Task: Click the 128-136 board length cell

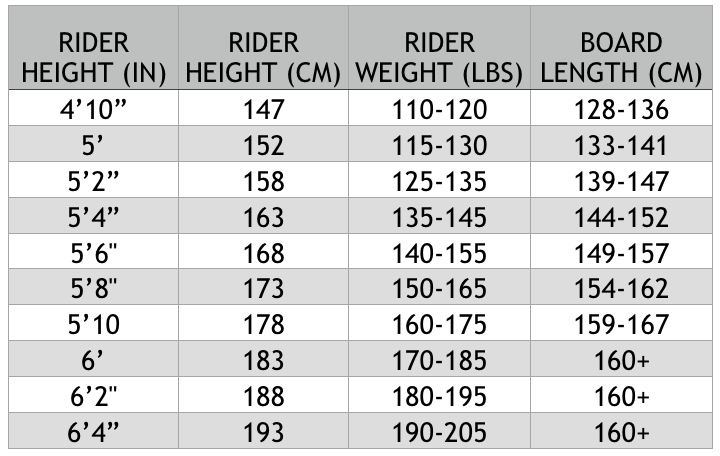Action: pos(621,107)
